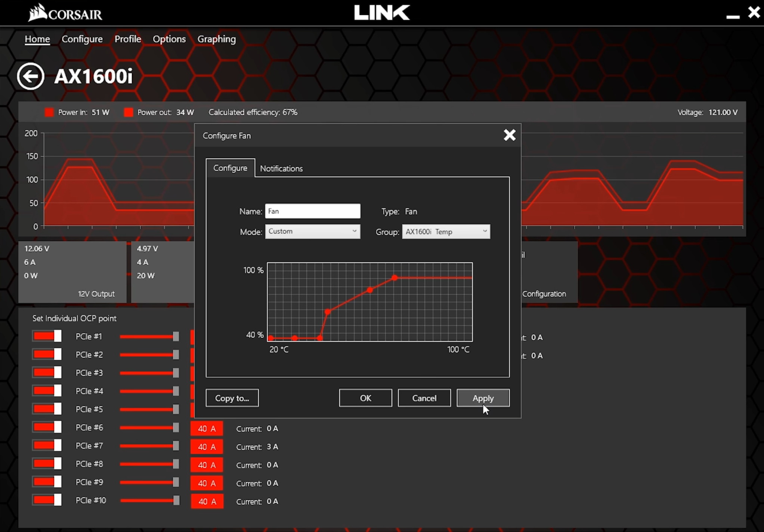Click the back arrow next to AX1600i
Viewport: 764px width, 532px height.
(x=31, y=76)
